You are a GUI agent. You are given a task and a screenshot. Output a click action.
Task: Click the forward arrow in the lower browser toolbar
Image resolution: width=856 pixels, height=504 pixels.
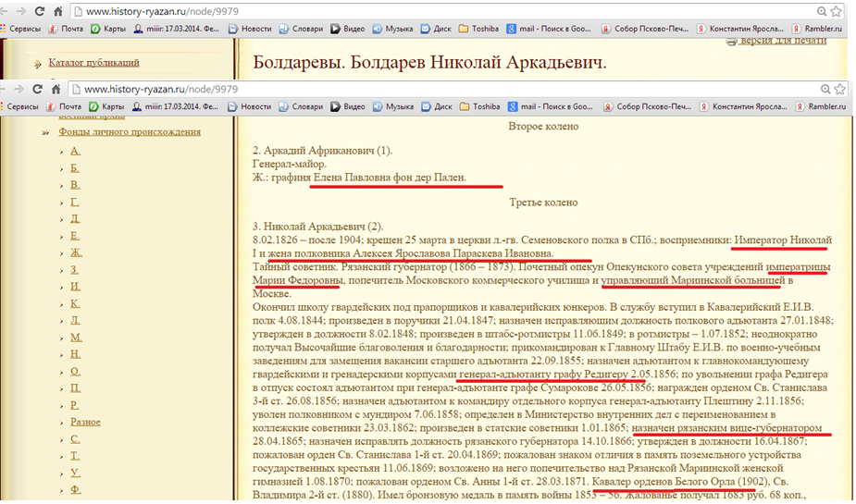coord(19,89)
